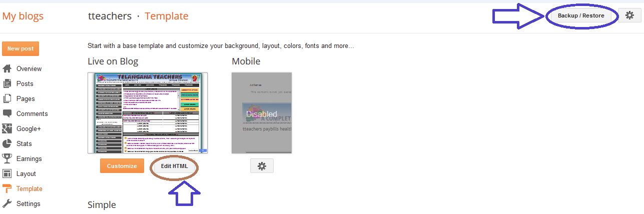Click the Google+ icon in sidebar
The height and width of the screenshot is (214, 644).
click(7, 128)
